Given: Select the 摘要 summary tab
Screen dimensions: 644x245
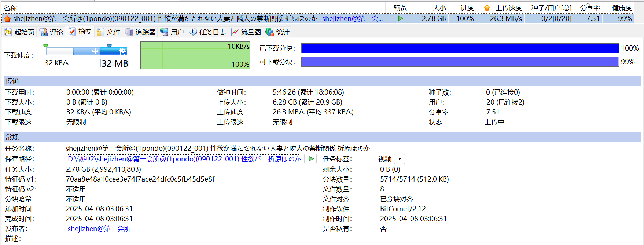Looking at the screenshot, I should click(80, 32).
